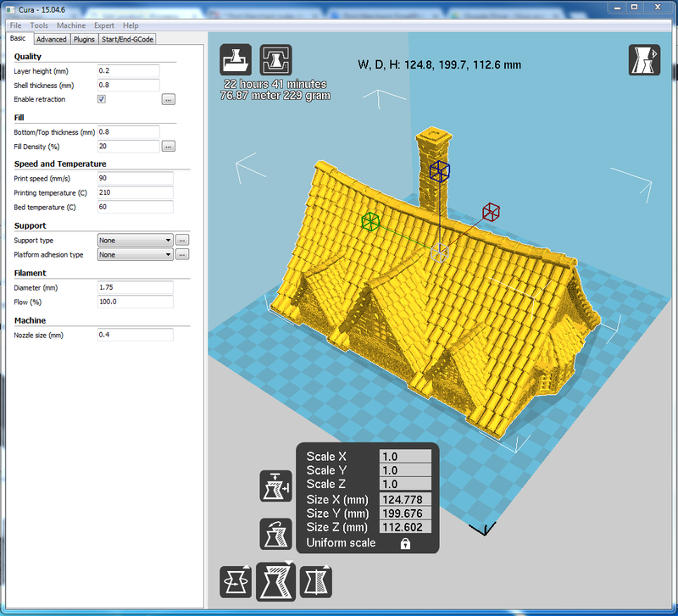Open the Tools menu
Screen dimensions: 678x616
tap(39, 25)
